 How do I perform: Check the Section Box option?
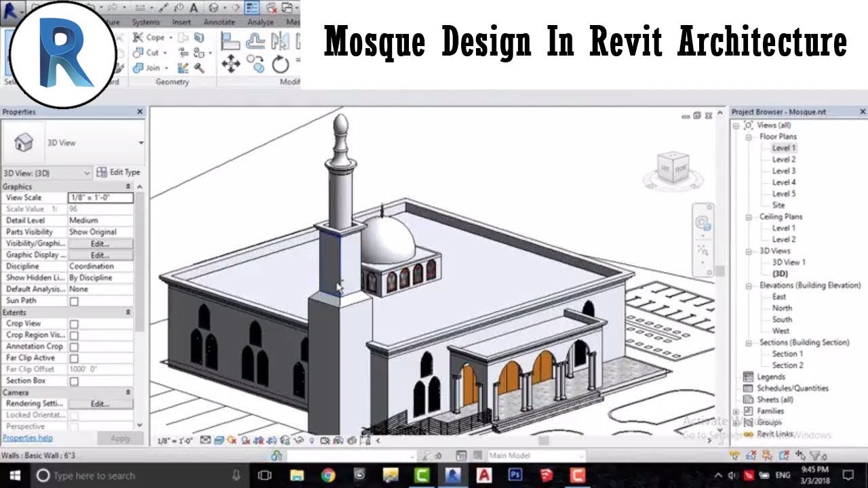click(x=75, y=381)
